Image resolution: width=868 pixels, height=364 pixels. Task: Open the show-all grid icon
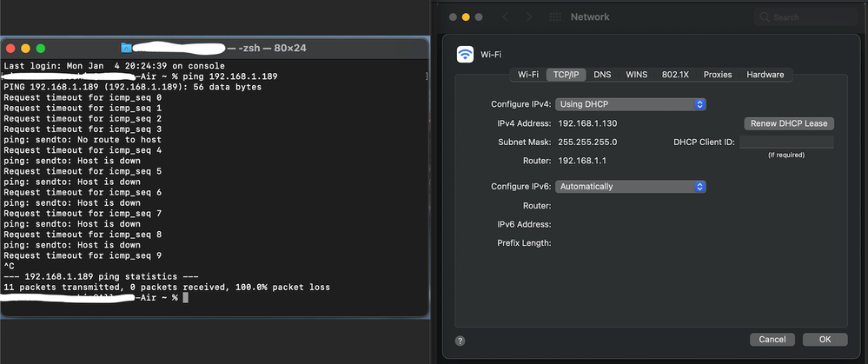555,17
